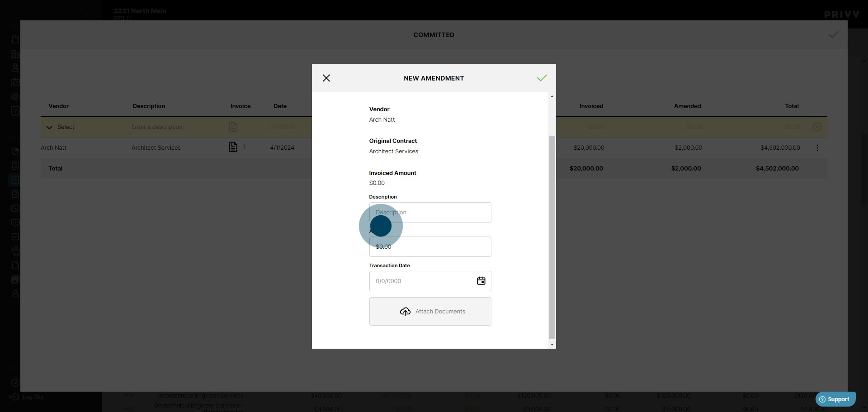The width and height of the screenshot is (868, 412).
Task: Open the Support chat button
Action: coord(835,399)
